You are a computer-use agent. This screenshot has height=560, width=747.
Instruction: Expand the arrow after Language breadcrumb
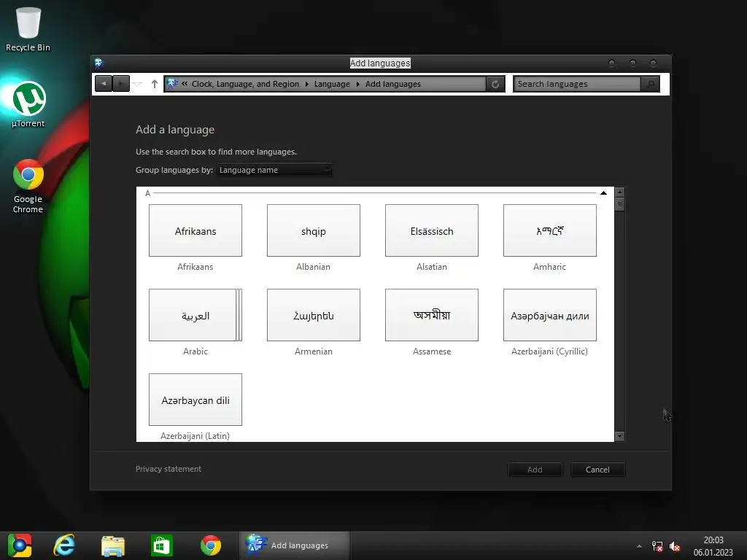[357, 84]
